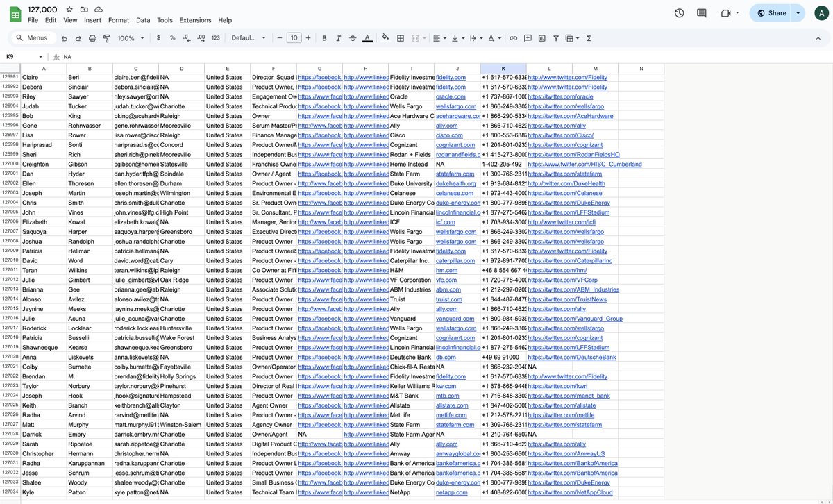Open all comments panel icon
The image size is (833, 504).
point(702,13)
